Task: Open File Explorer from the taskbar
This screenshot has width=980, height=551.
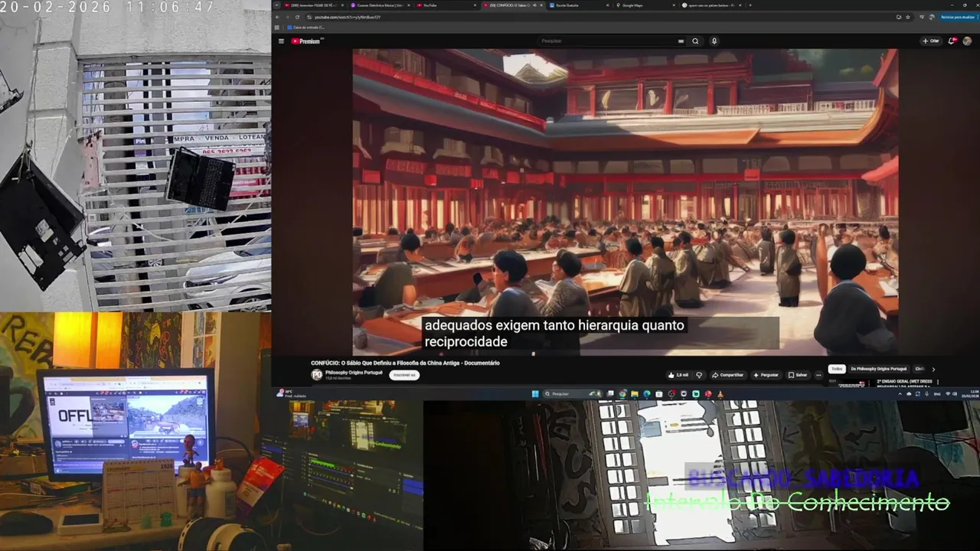Action: click(635, 394)
